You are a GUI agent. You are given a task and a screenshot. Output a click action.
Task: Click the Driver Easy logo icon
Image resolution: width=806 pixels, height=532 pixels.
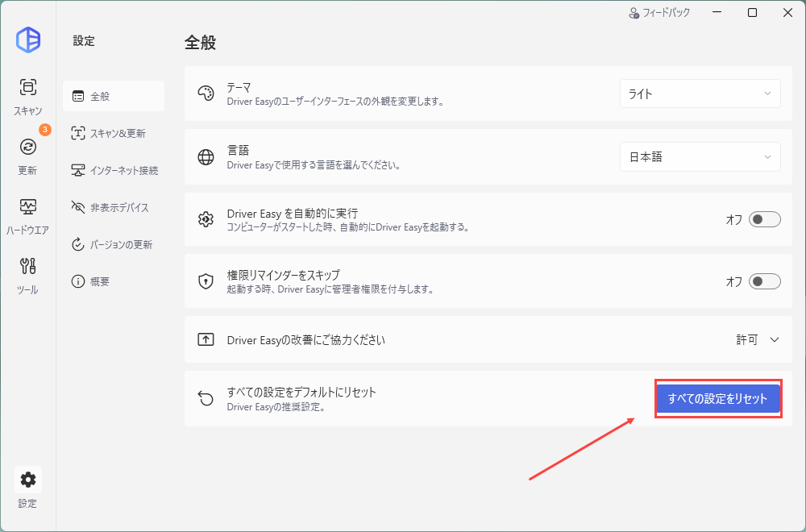pos(27,40)
